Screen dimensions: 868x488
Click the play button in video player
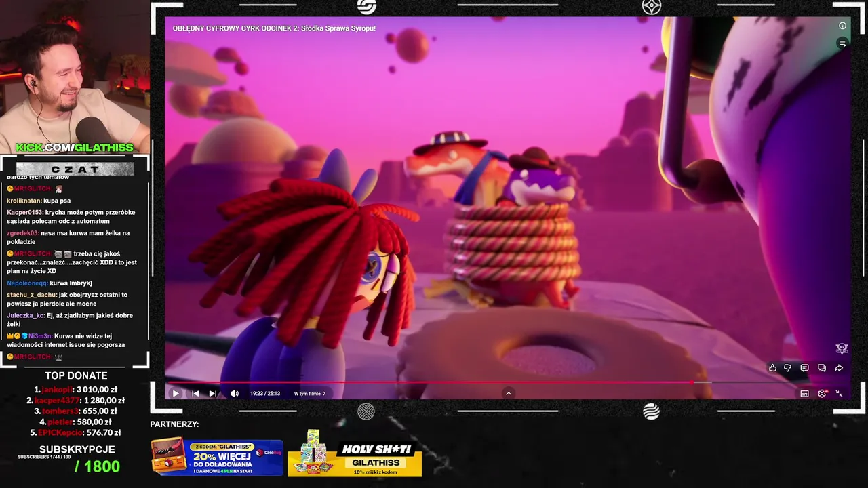[176, 393]
